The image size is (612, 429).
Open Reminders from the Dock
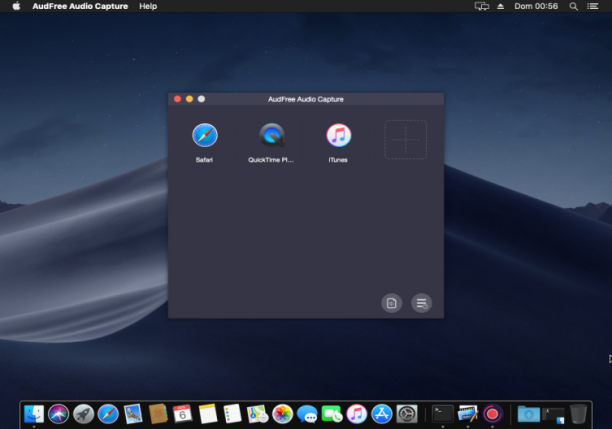coord(233,414)
